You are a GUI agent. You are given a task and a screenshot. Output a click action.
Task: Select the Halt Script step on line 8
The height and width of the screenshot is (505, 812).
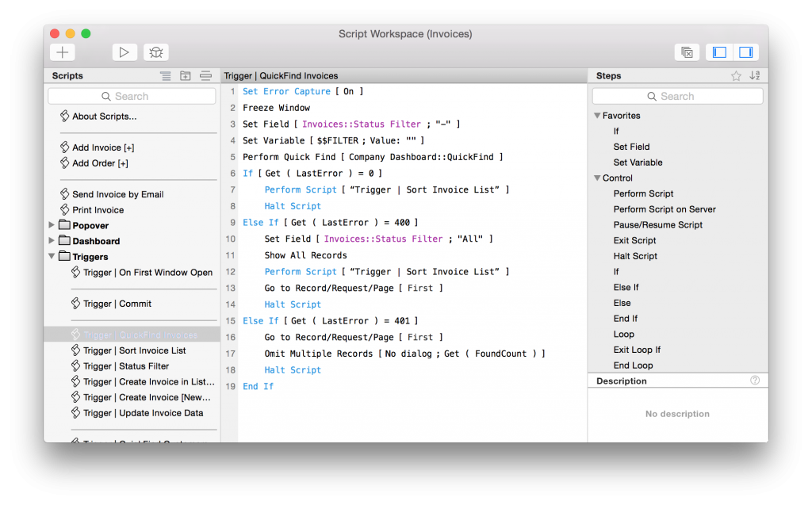tap(292, 205)
